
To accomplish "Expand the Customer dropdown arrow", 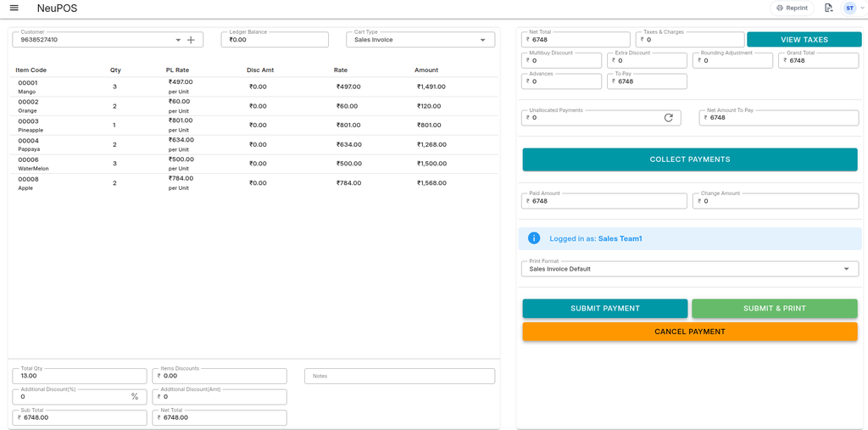I will coord(178,40).
